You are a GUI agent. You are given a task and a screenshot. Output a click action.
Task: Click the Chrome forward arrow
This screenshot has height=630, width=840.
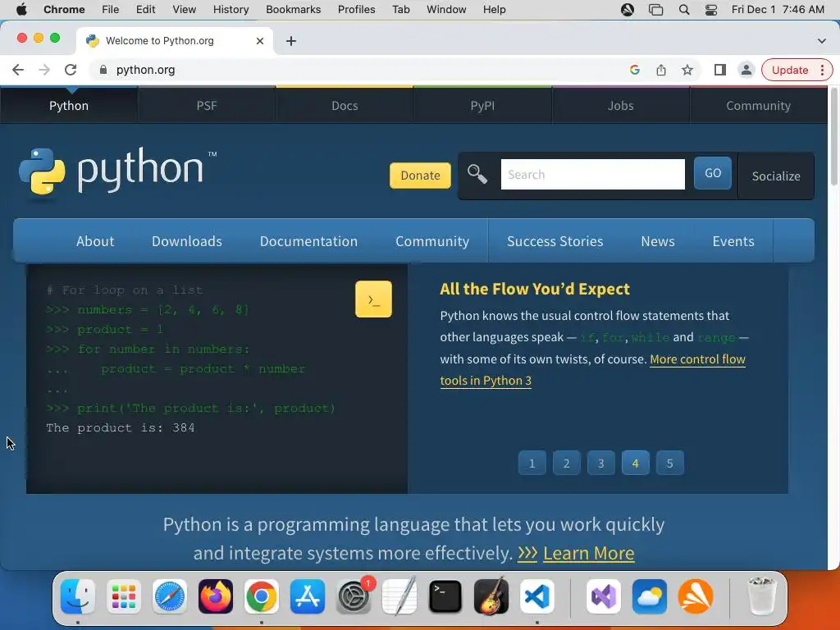pyautogui.click(x=44, y=70)
